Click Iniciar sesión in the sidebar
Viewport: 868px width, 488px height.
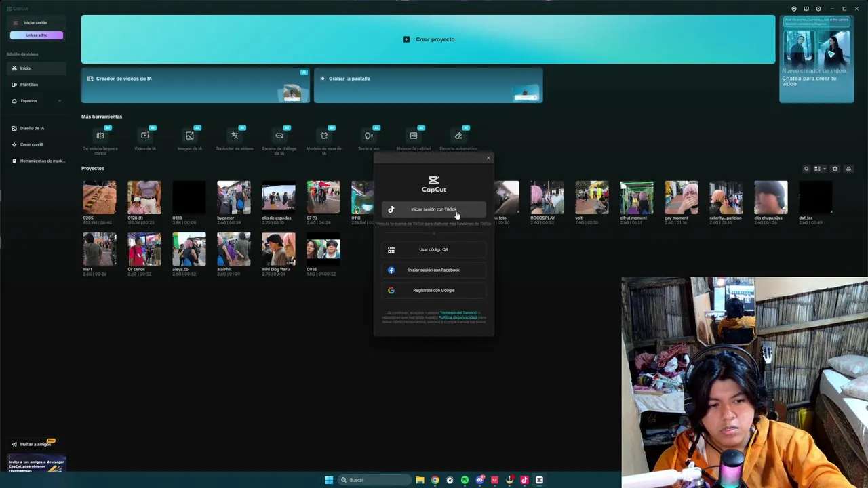(35, 23)
